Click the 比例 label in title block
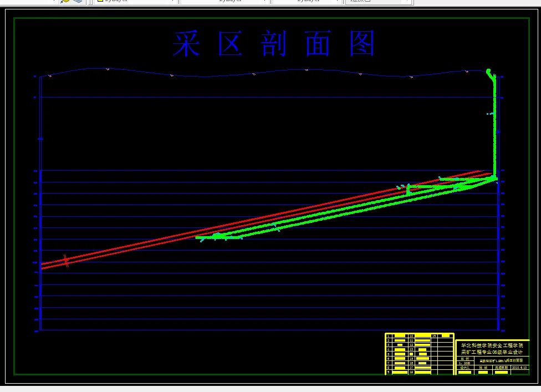 [465, 359]
